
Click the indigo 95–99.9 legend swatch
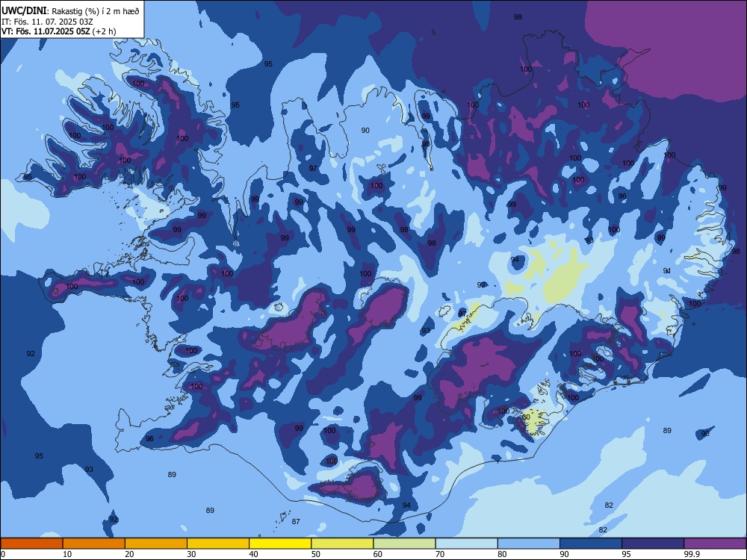[x=653, y=544]
